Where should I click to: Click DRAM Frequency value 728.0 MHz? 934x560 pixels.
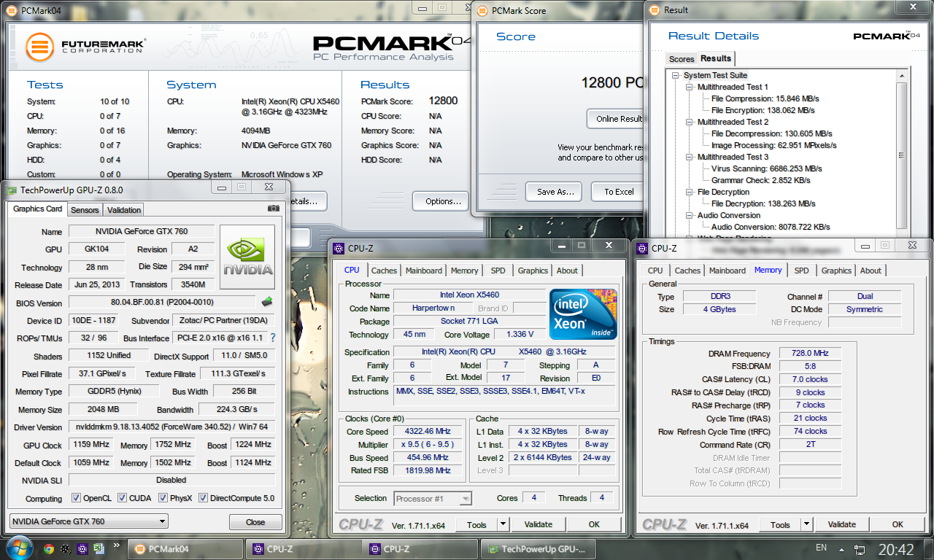point(810,353)
